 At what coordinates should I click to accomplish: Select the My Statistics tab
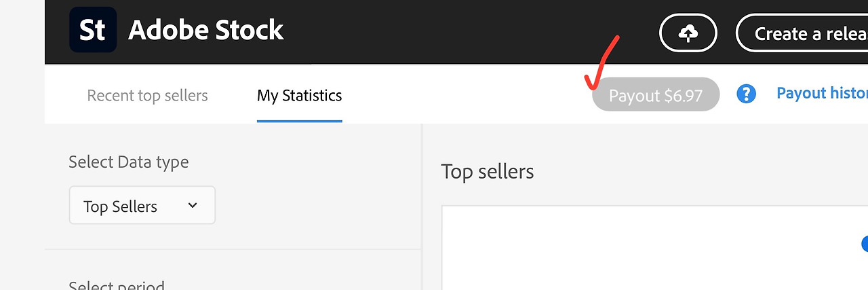(299, 96)
